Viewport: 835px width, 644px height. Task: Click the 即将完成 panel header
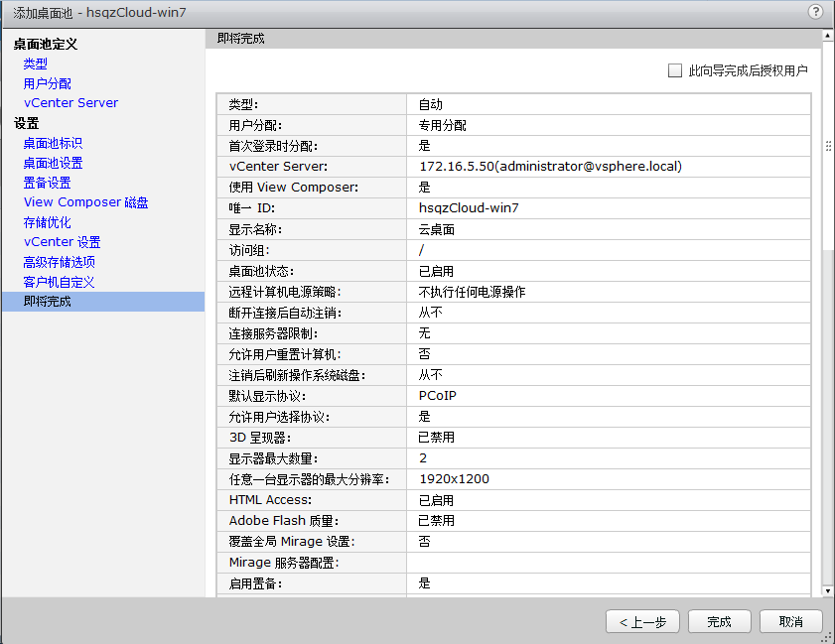click(x=240, y=39)
